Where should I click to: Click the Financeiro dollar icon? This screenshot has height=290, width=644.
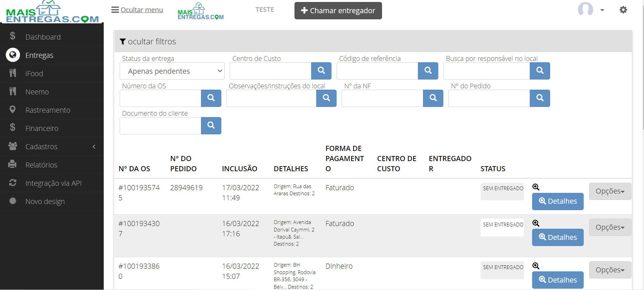[x=13, y=128]
